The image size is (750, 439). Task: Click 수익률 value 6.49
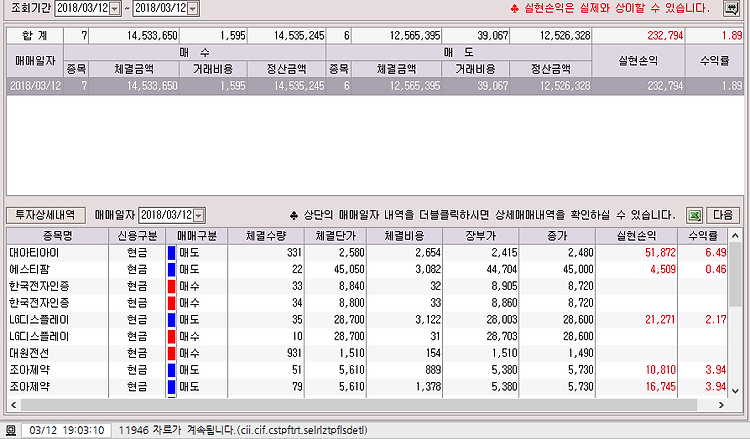click(716, 252)
